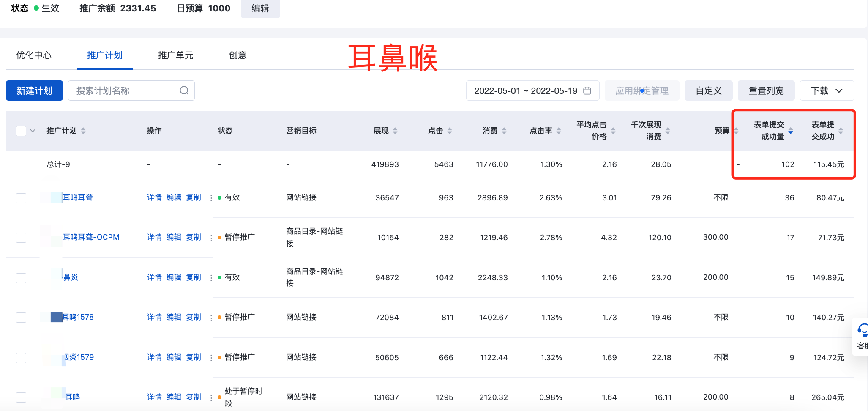Screen dimensions: 868x411
Task: Open the date range calendar icon
Action: coord(587,91)
